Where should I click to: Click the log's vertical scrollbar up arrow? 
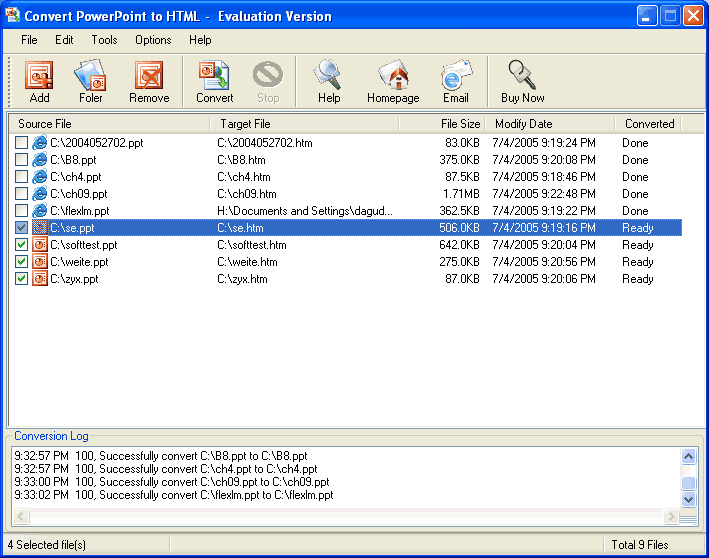688,456
